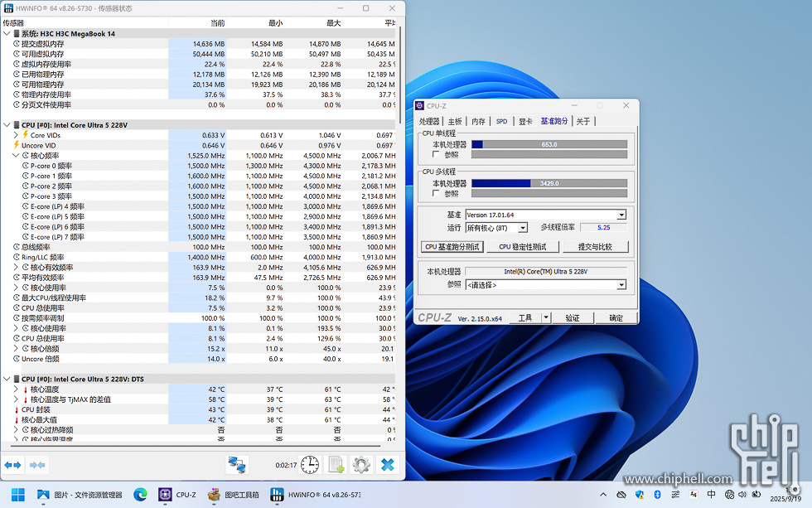Screen dimensions: 812x508
Task: Open the 所有核心 (8T) threads dropdown
Action: click(x=523, y=228)
